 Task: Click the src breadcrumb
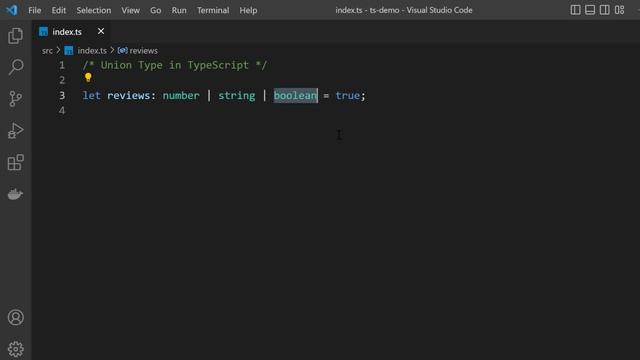(x=47, y=51)
